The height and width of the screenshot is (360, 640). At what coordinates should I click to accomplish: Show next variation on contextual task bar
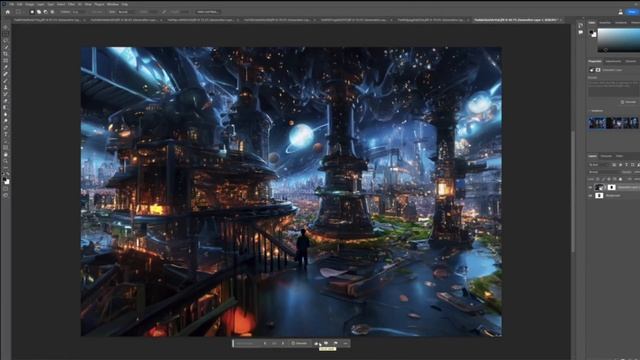click(283, 343)
